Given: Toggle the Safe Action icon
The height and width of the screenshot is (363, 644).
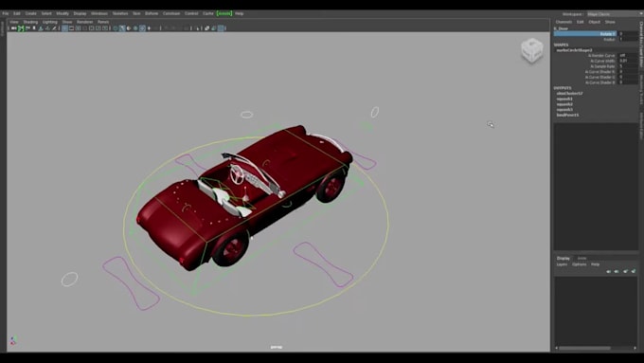Looking at the screenshot, I should [98, 27].
